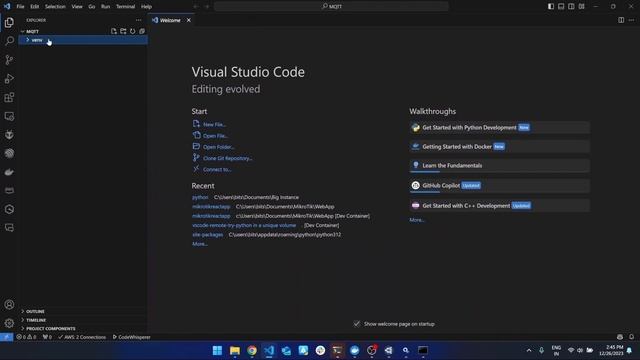Click New File icon in MQTT explorer header
The image size is (640, 360).
[x=113, y=31]
